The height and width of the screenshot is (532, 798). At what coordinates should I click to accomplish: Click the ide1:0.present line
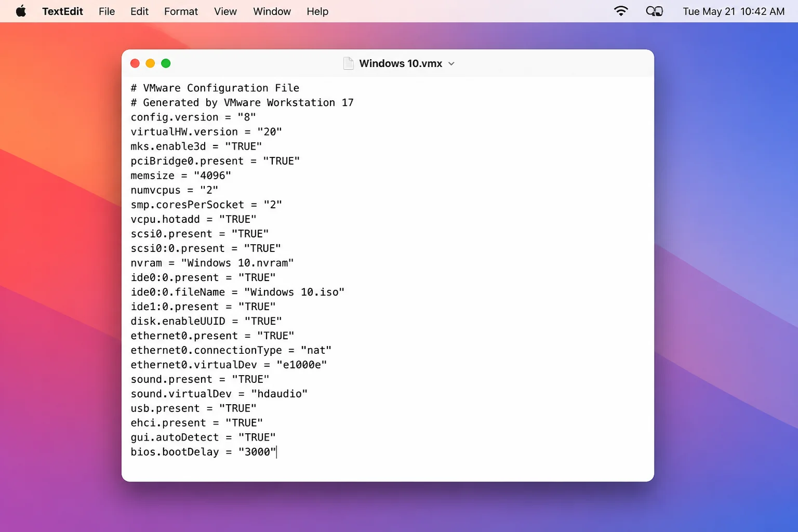[x=203, y=306]
